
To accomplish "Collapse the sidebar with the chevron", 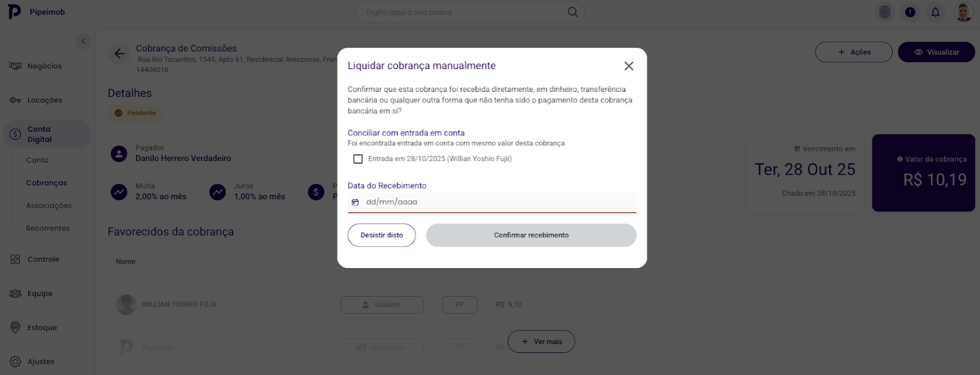I will [x=83, y=41].
